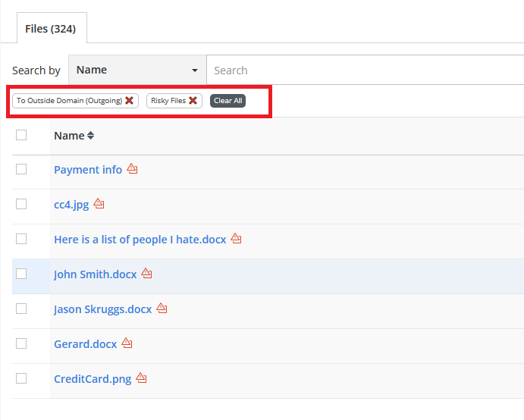The height and width of the screenshot is (420, 524).
Task: Remove the To Outside Domain (Outgoing) filter
Action: [130, 101]
